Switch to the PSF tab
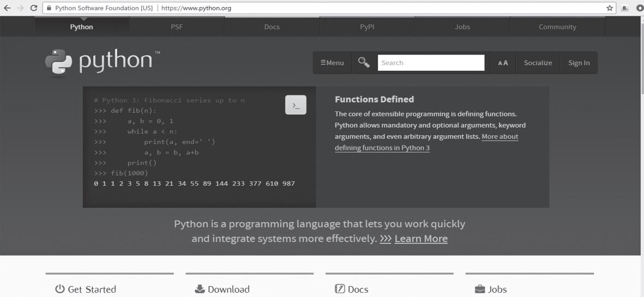This screenshot has height=297, width=644. click(177, 27)
